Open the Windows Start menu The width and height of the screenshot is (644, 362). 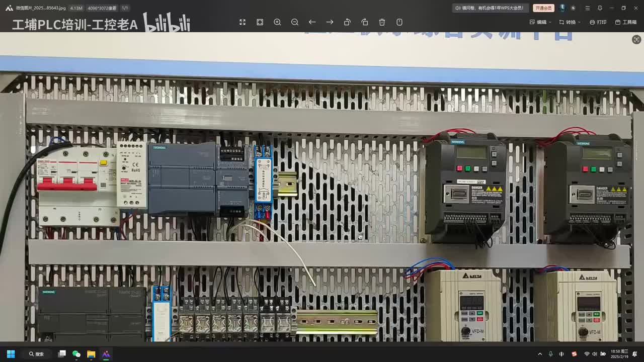pos(11,354)
